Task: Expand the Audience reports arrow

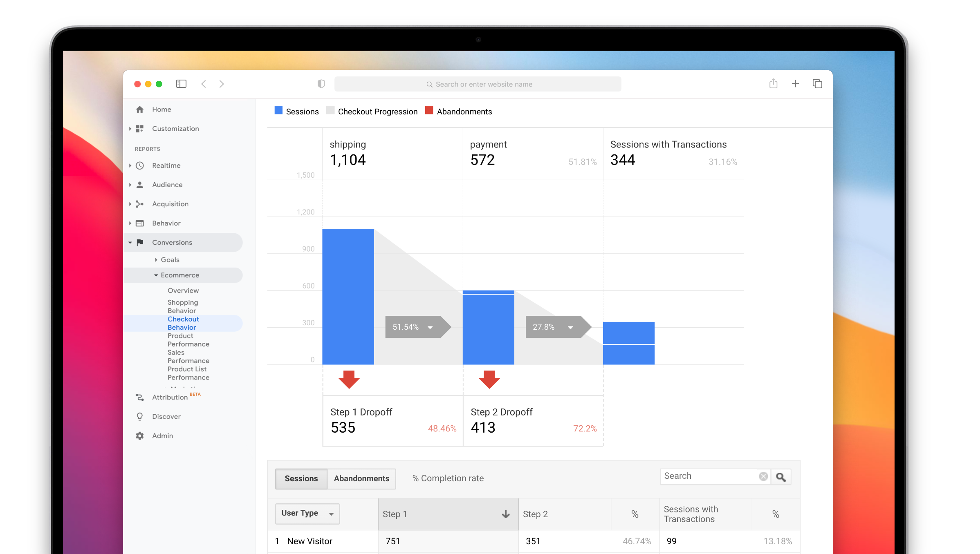Action: [130, 185]
